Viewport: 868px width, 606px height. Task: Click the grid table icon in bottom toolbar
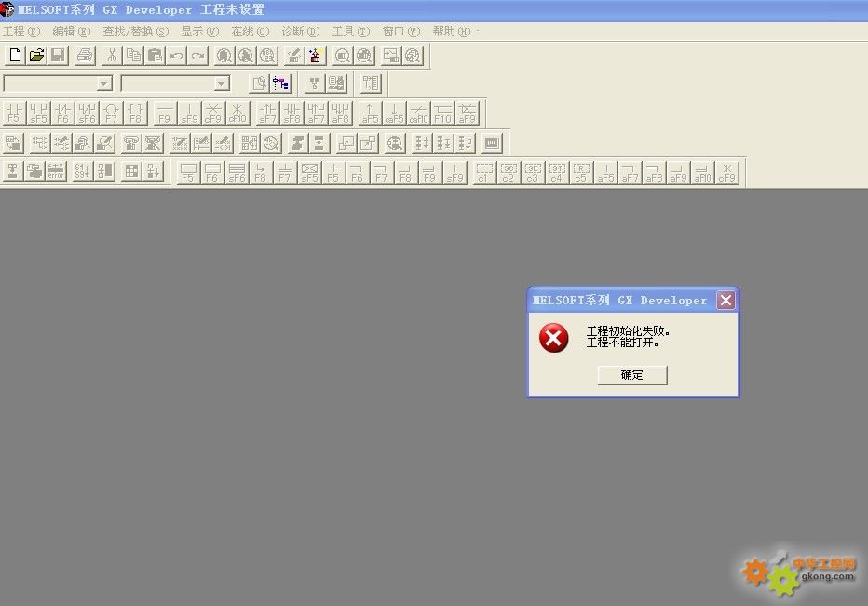click(131, 171)
